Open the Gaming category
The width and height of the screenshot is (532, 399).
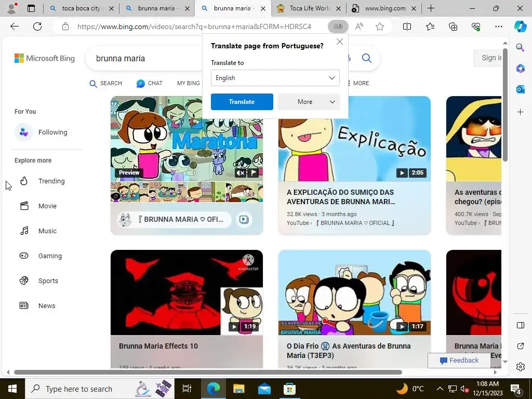point(41,256)
